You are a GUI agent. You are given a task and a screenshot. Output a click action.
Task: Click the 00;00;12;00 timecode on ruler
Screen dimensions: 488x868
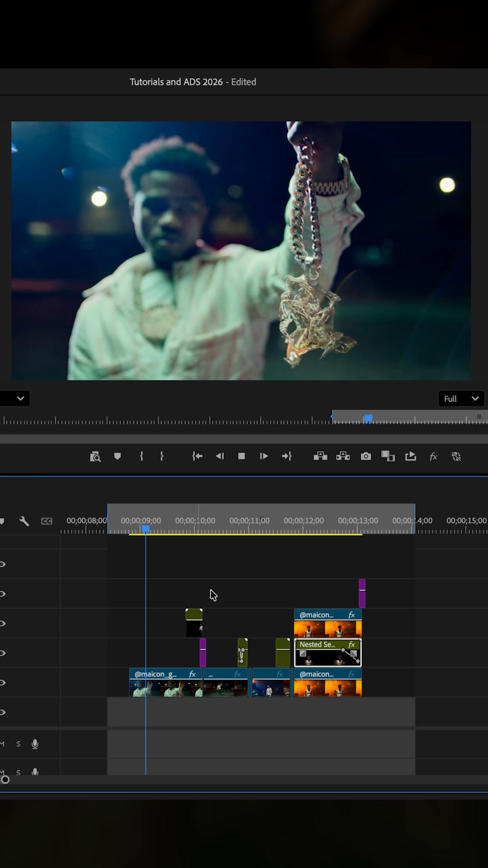click(304, 520)
